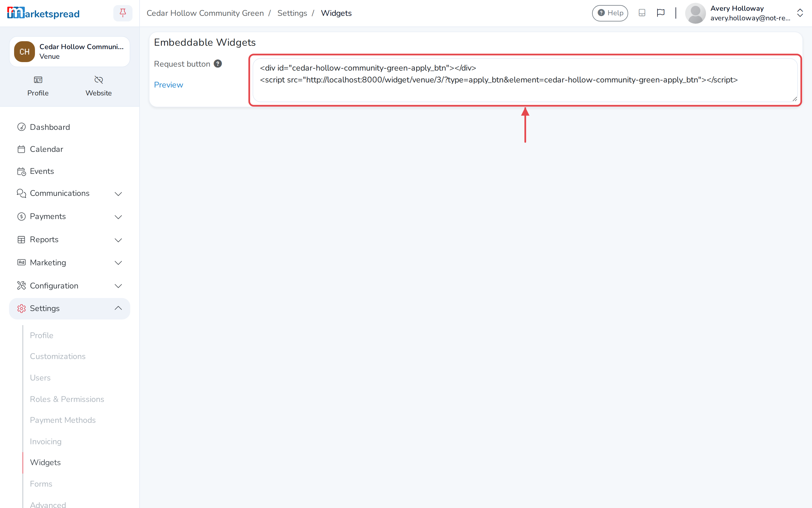Select Widgets in settings submenu
This screenshot has height=508, width=812.
[x=45, y=462]
